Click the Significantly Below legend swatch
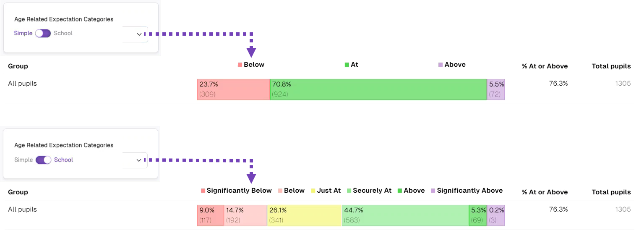The width and height of the screenshot is (644, 233). click(203, 191)
